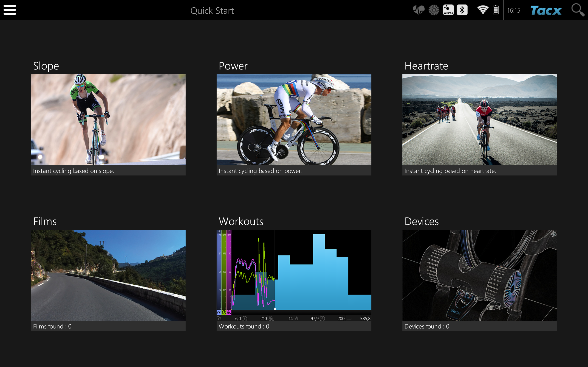
Task: Open the Devices trainer image tile
Action: (479, 275)
